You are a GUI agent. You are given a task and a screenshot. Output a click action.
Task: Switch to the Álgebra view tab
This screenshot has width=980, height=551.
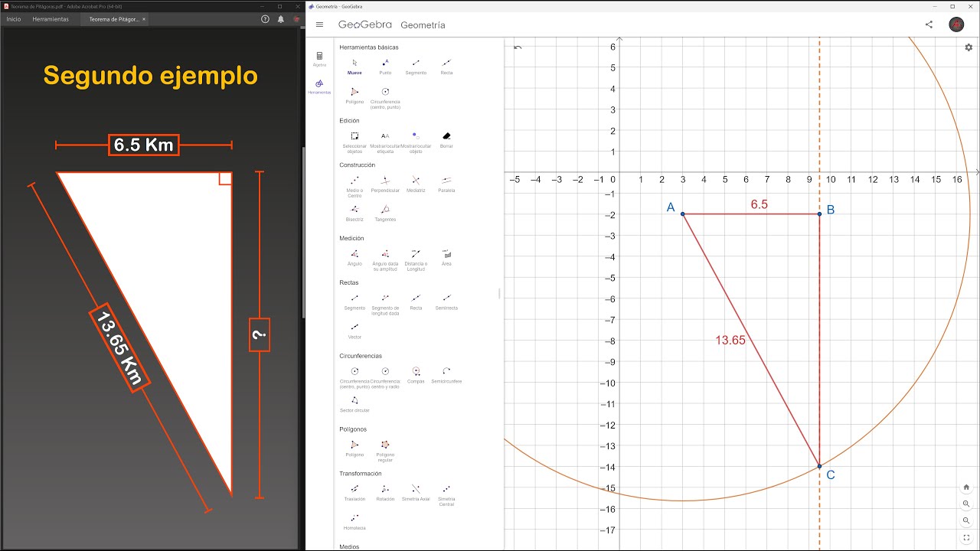click(x=319, y=59)
